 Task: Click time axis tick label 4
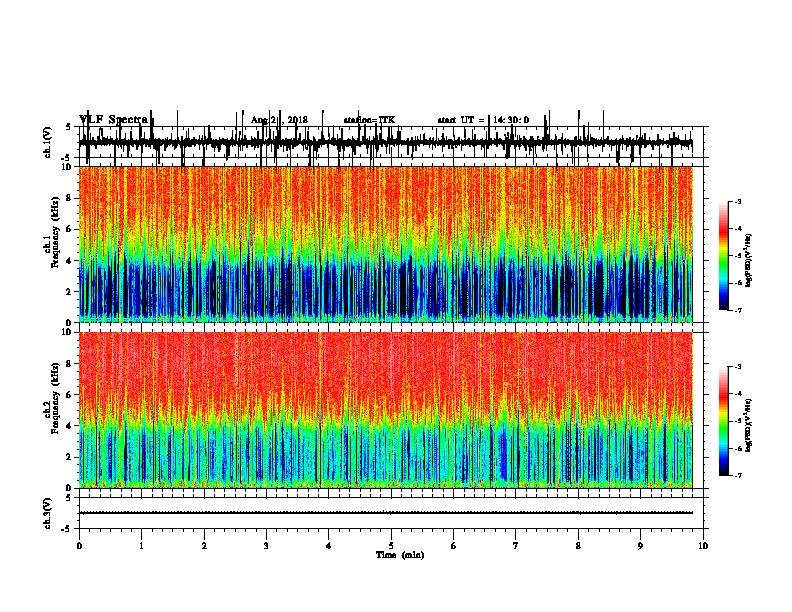pos(329,546)
